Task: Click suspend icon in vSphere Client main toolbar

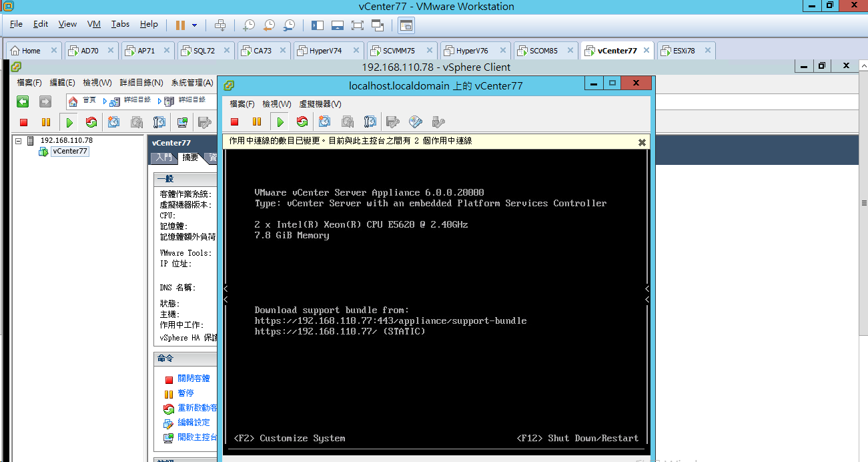Action: coord(45,122)
